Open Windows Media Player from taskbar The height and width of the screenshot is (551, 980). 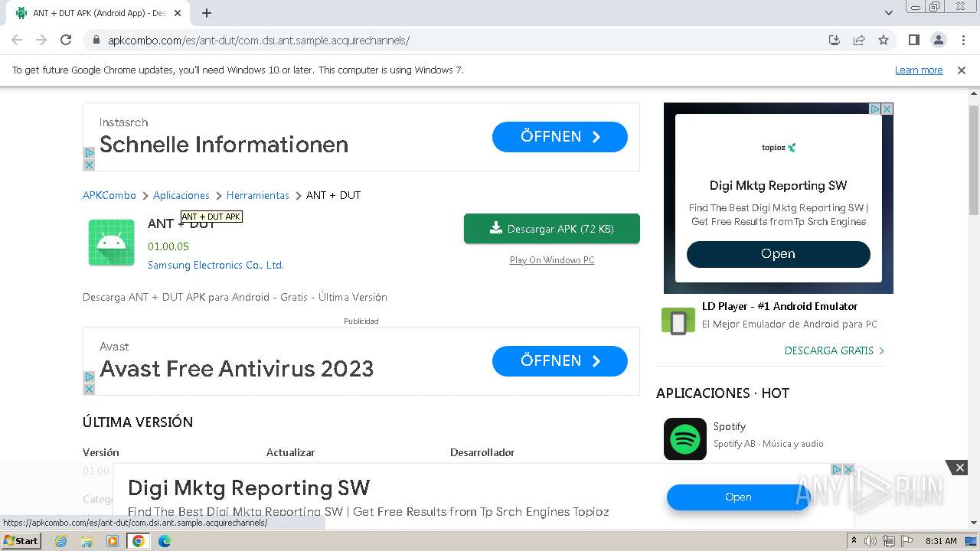point(113,541)
